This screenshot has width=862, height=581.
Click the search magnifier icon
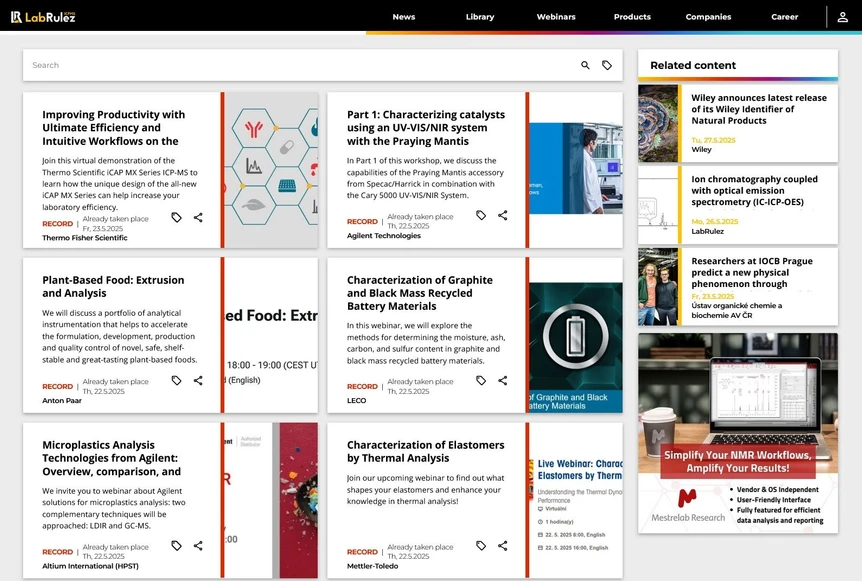tap(585, 65)
